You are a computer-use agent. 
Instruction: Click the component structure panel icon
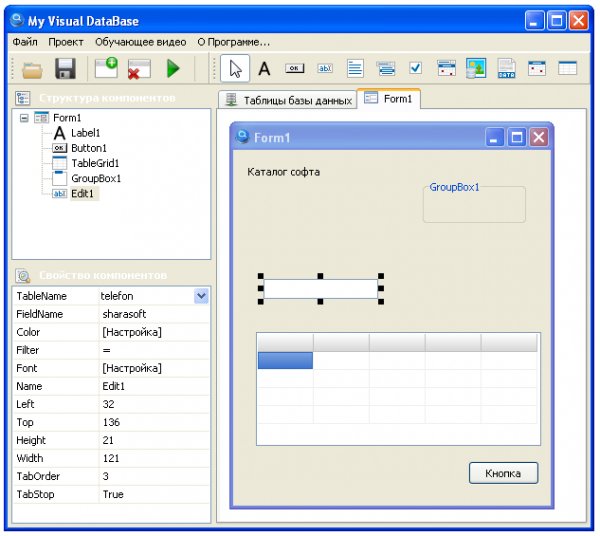[x=23, y=98]
